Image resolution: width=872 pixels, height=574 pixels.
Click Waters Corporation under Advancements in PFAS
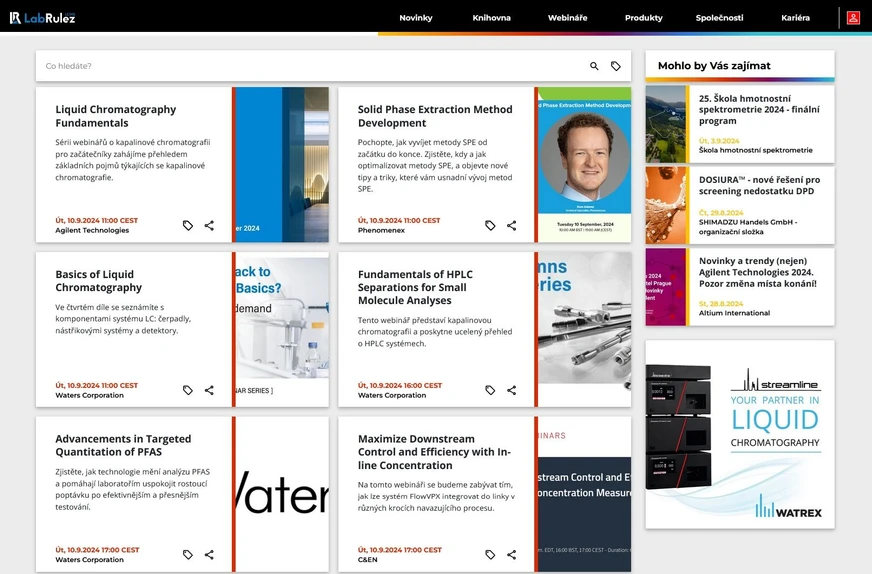pos(89,560)
